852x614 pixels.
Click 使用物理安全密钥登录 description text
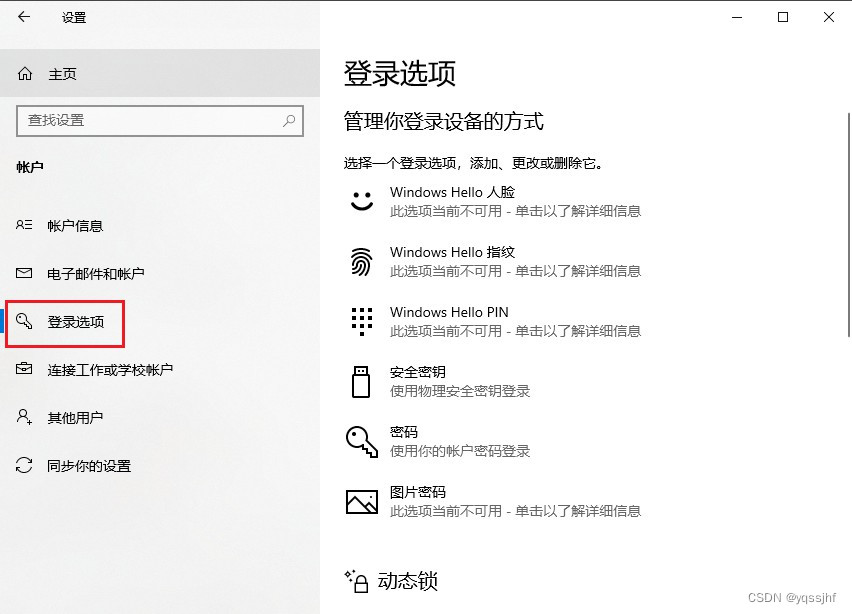pos(460,391)
